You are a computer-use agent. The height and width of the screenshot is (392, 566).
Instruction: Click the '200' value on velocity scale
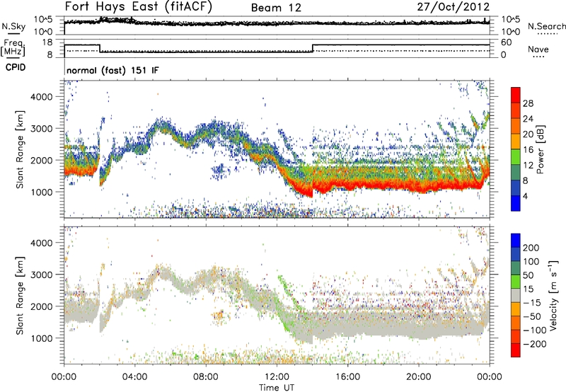(531, 248)
